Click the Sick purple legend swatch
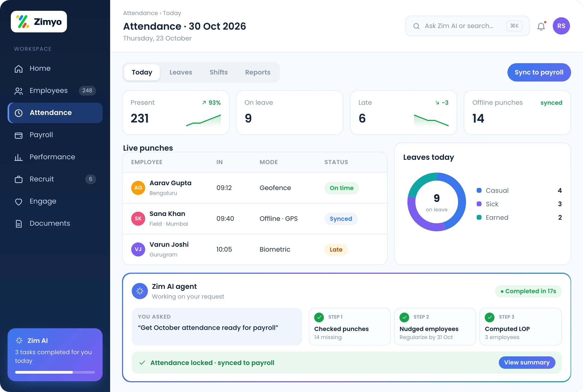This screenshot has width=583, height=392. click(x=479, y=204)
